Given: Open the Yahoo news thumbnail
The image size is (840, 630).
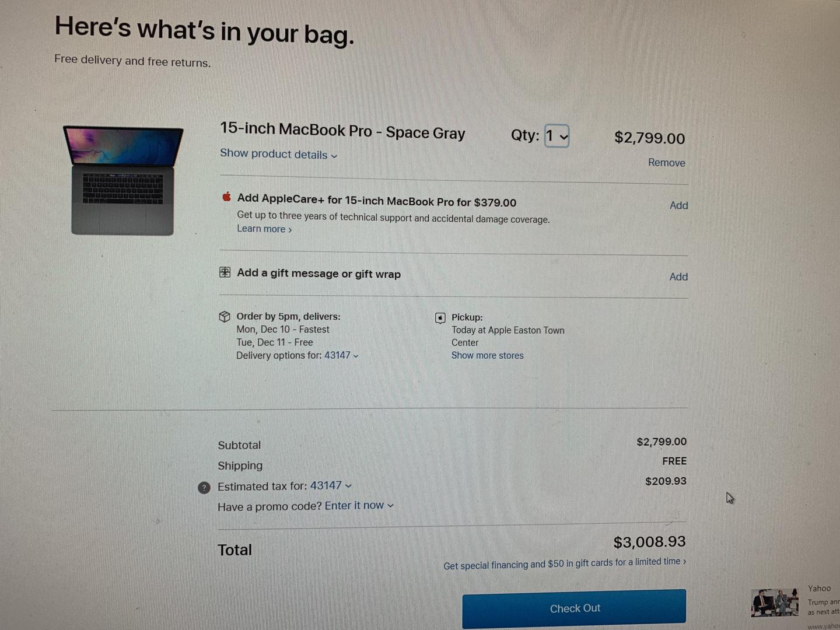Looking at the screenshot, I should (775, 603).
